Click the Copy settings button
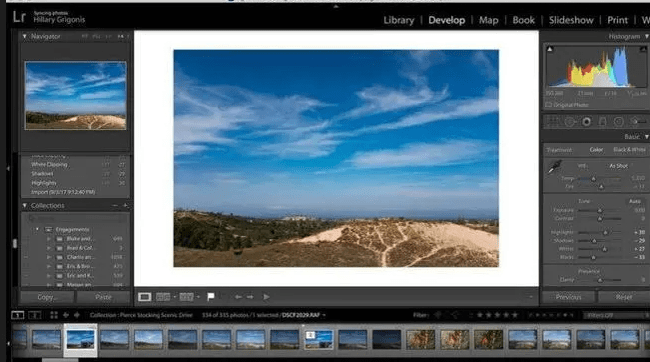650x362 pixels. click(x=47, y=297)
